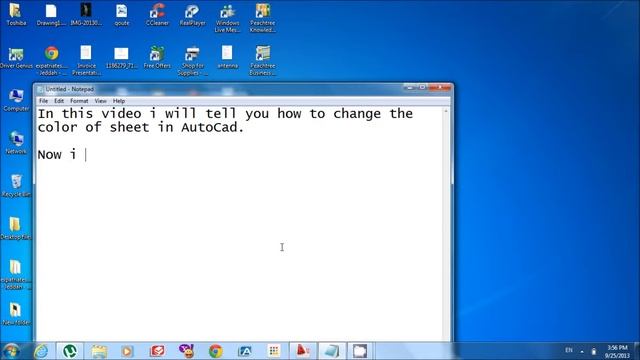Switch to Notepad taskbar button

(x=331, y=351)
